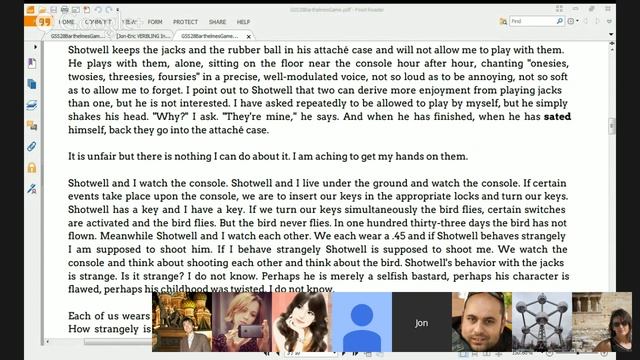
Task: Open the VIEW ribbon tab
Action: (129, 22)
